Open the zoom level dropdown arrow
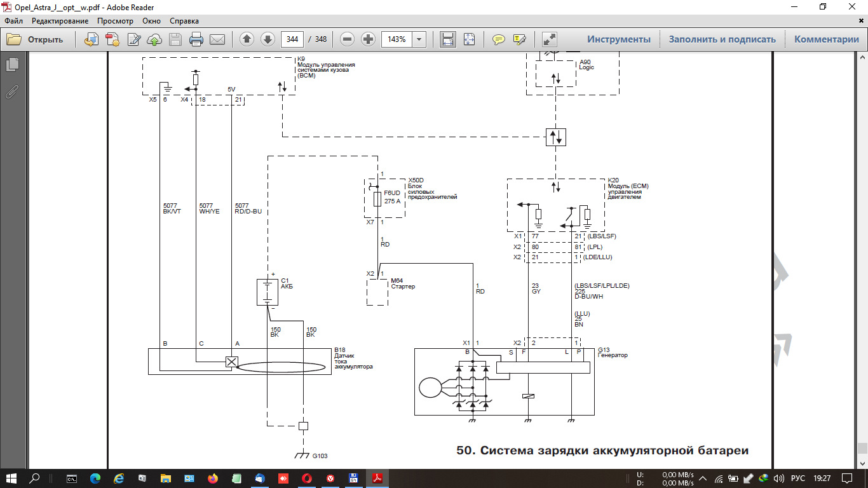Screen dimensions: 868x488 419,39
